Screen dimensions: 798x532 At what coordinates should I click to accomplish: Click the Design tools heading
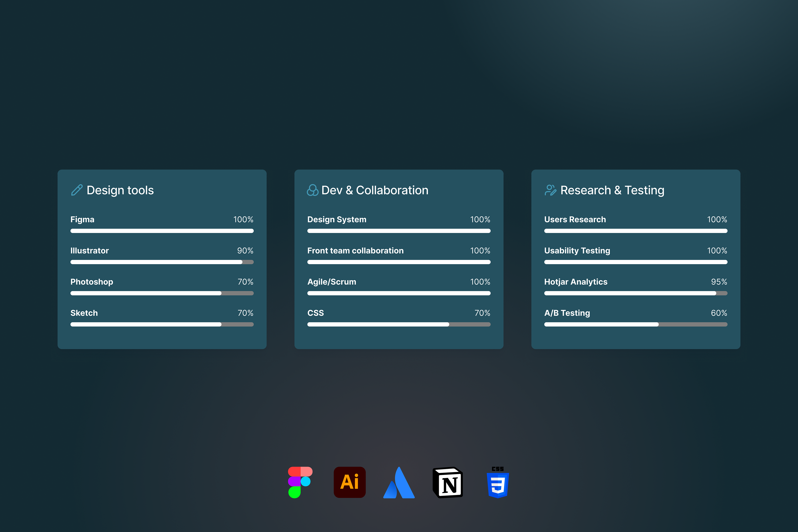tap(120, 190)
